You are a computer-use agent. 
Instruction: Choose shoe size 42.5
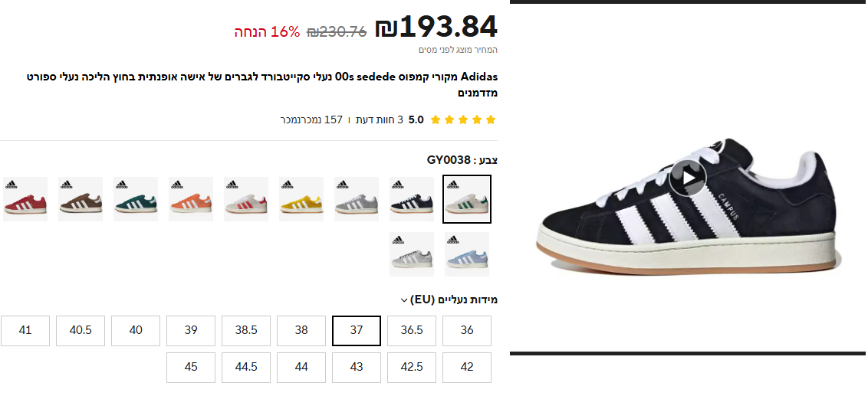pos(411,367)
